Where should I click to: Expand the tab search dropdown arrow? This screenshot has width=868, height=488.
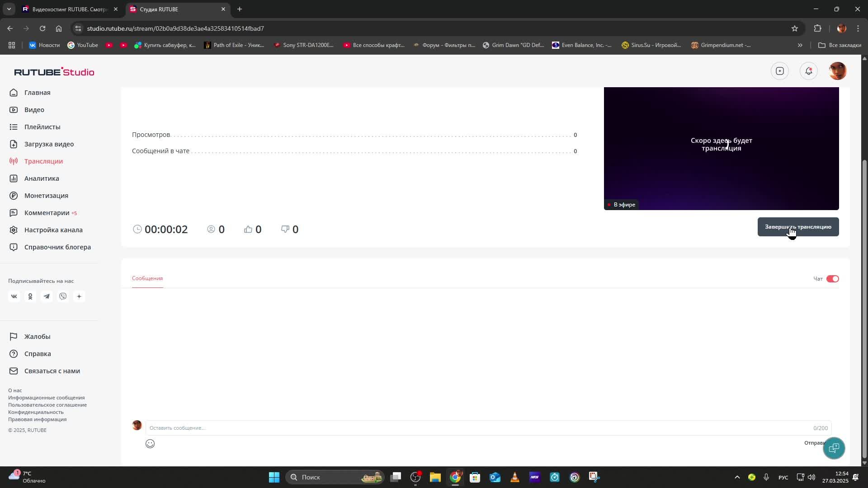click(9, 9)
